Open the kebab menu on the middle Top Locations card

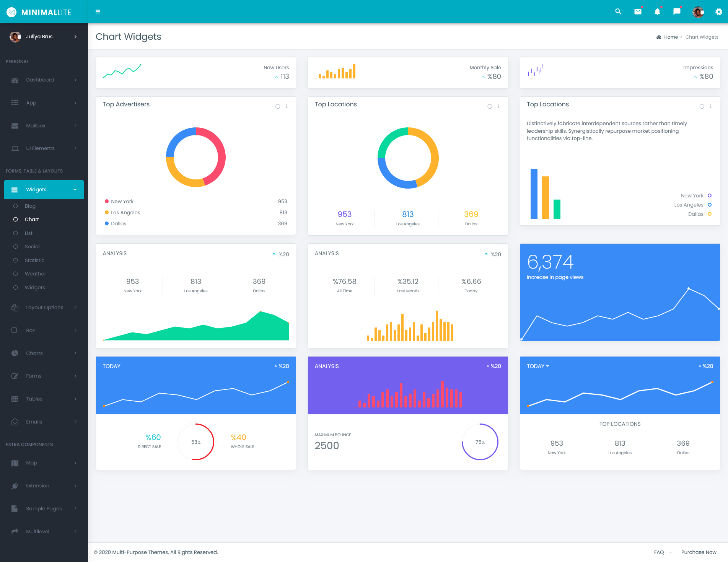(x=498, y=106)
